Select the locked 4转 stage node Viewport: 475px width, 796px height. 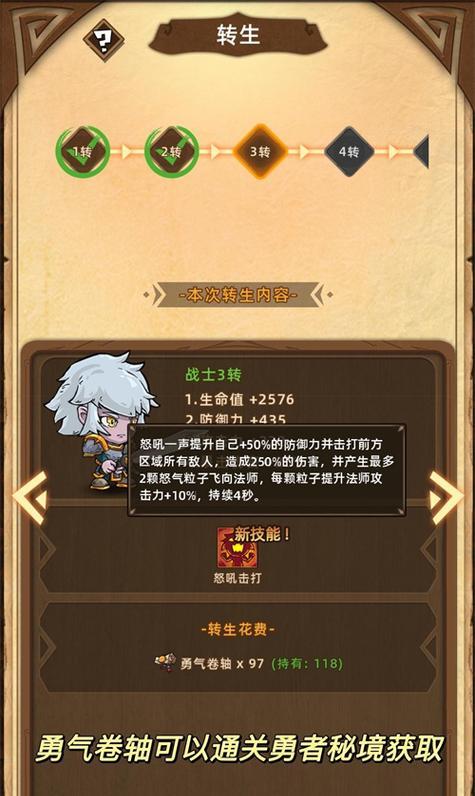click(x=349, y=151)
